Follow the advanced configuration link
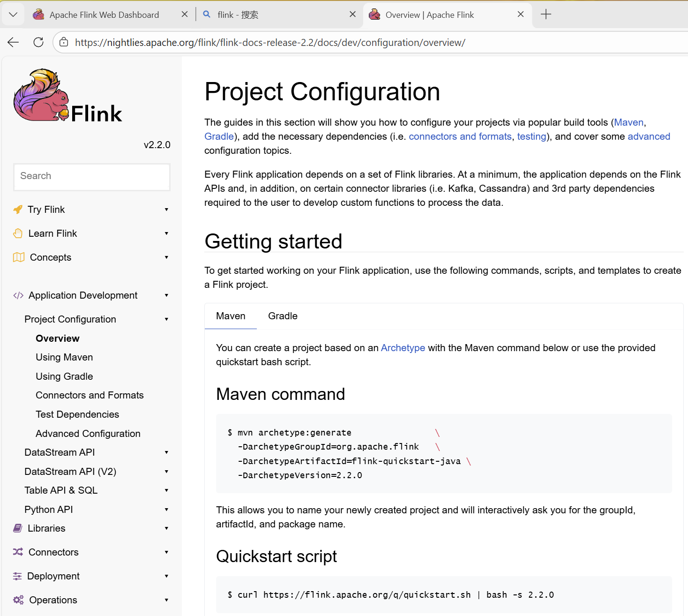The width and height of the screenshot is (688, 616). [x=649, y=136]
